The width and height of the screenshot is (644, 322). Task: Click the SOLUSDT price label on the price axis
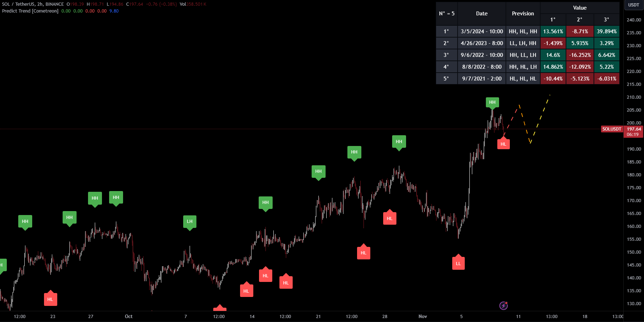click(x=612, y=129)
